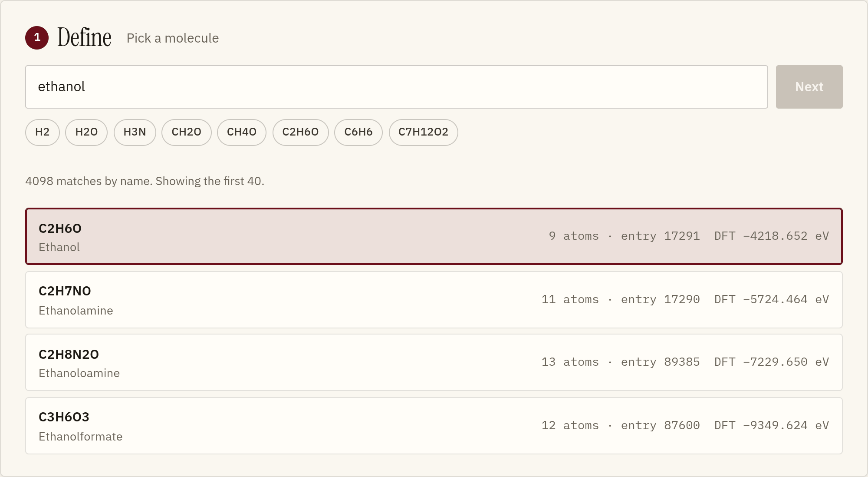The image size is (868, 477).
Task: Click the Define heading
Action: pyautogui.click(x=84, y=37)
